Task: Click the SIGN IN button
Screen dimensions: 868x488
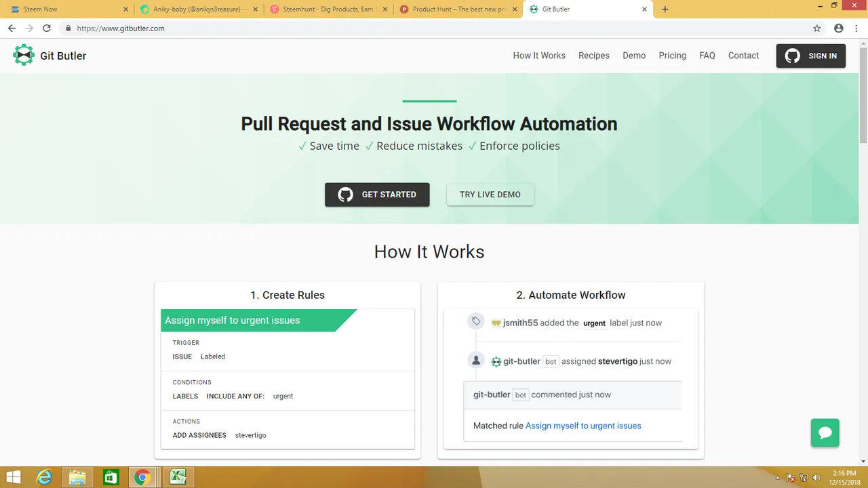Action: pyautogui.click(x=811, y=56)
